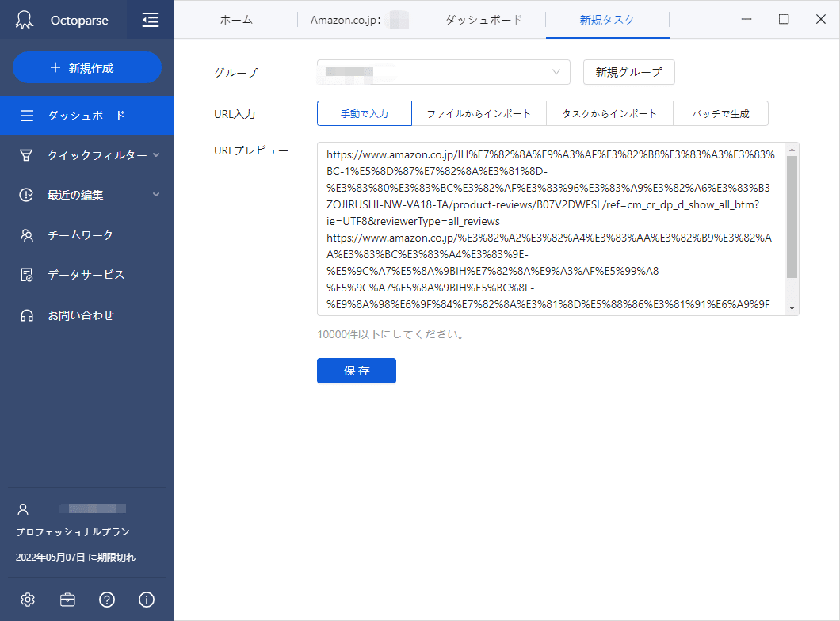Expand the quick filter submenu
Screen dimensions: 840x621
click(155, 155)
